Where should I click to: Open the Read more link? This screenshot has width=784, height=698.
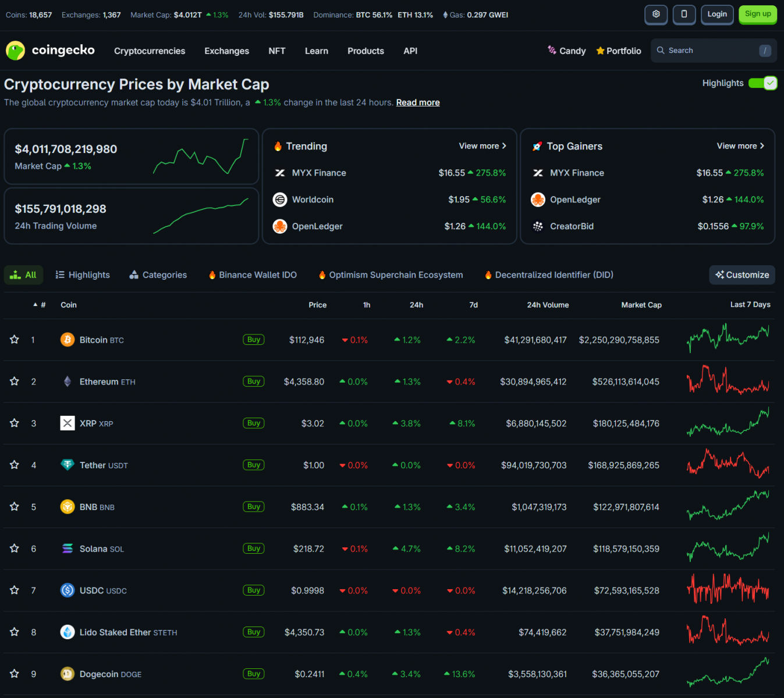[417, 102]
